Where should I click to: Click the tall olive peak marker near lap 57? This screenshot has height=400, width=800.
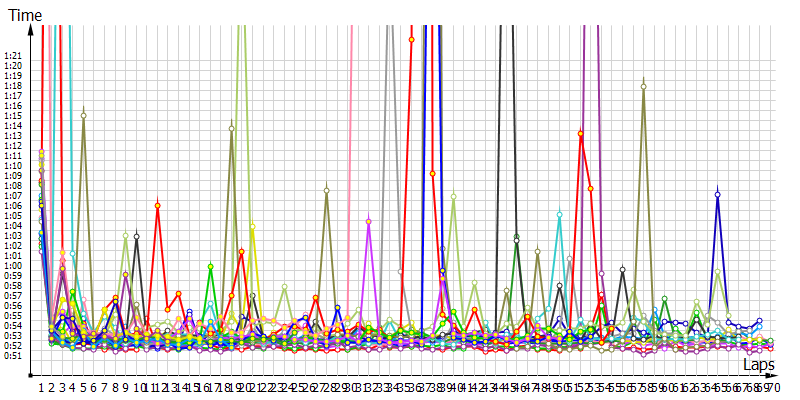pyautogui.click(x=643, y=87)
